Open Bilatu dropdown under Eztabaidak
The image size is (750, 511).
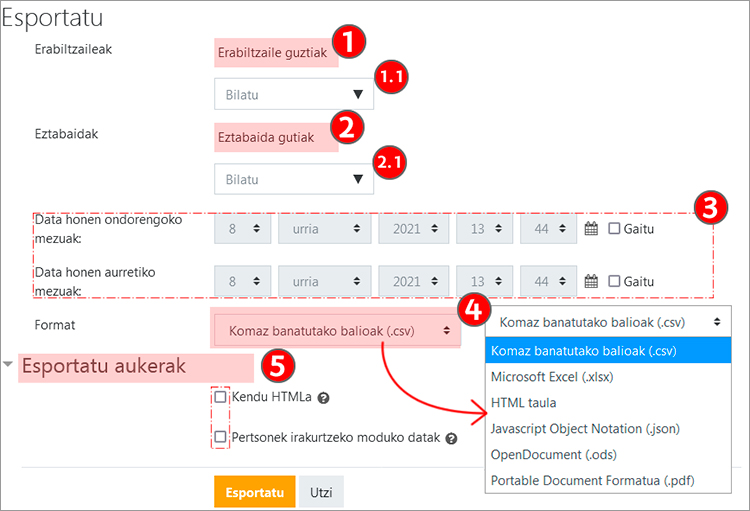click(293, 179)
